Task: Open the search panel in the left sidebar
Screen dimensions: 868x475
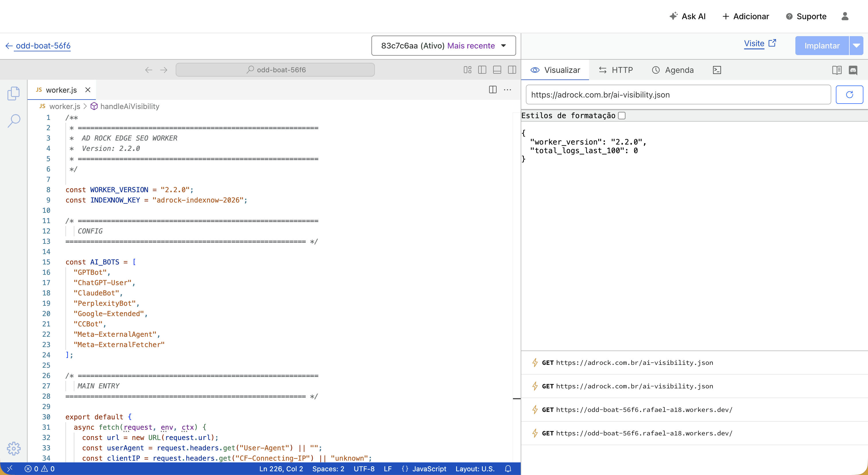Action: click(x=14, y=120)
